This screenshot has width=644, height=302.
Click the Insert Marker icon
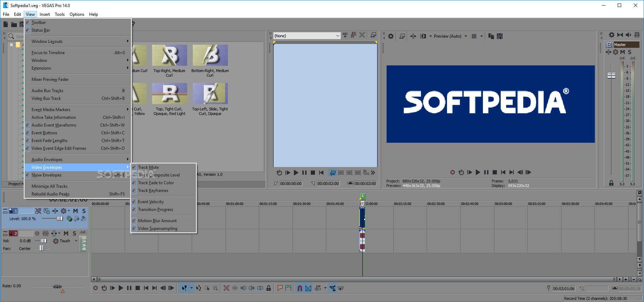coord(280,288)
